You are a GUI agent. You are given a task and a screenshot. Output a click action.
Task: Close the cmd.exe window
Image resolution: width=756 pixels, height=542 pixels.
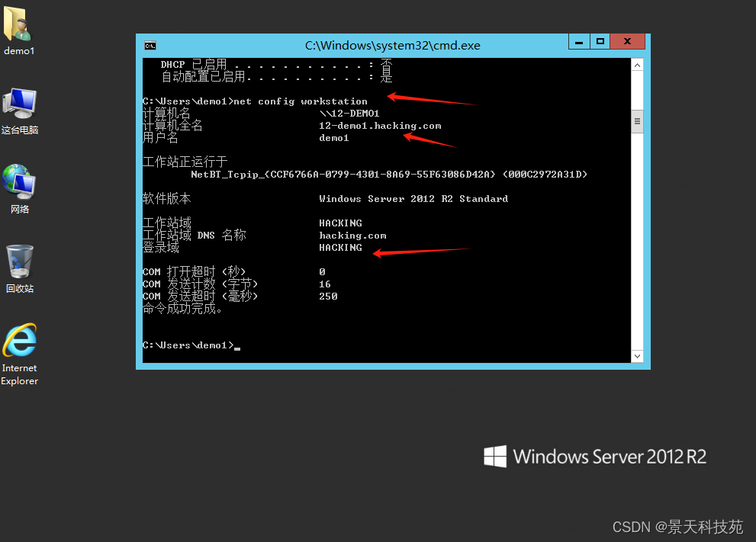pyautogui.click(x=627, y=42)
